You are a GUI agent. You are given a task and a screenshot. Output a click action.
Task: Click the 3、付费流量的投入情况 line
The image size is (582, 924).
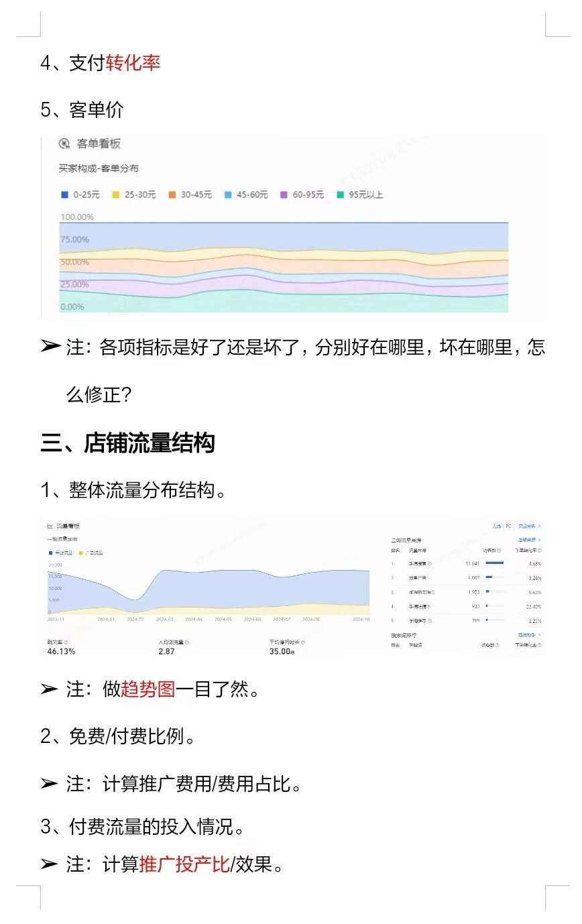coord(142,827)
